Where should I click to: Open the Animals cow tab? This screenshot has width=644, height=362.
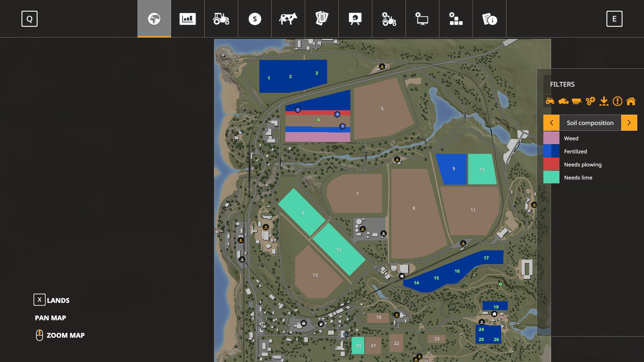(288, 19)
